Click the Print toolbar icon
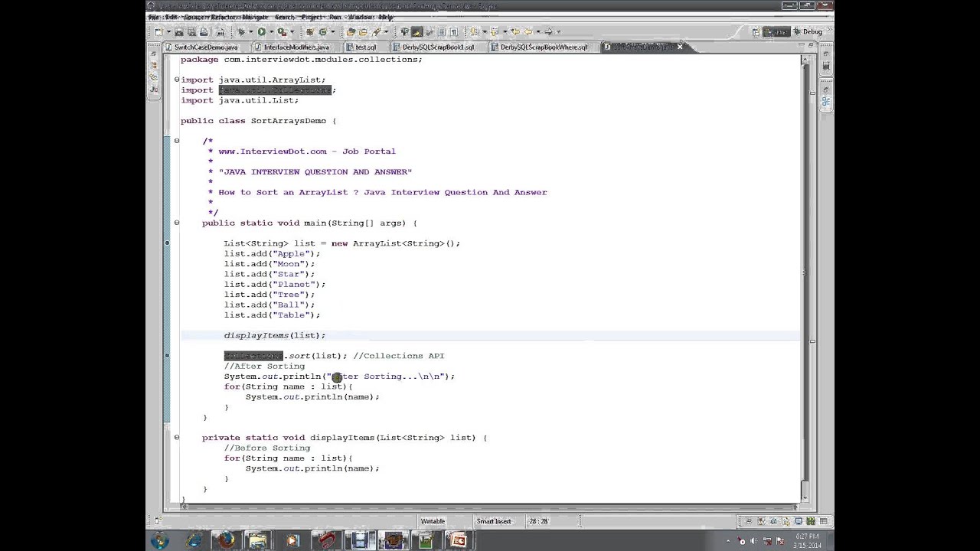The height and width of the screenshot is (551, 980). pos(204,31)
